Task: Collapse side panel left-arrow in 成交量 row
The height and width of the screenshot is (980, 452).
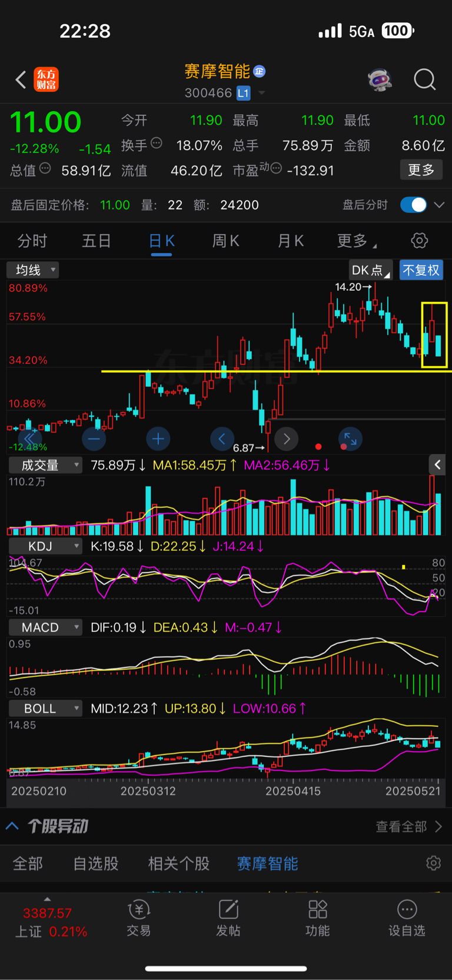Action: 437,465
